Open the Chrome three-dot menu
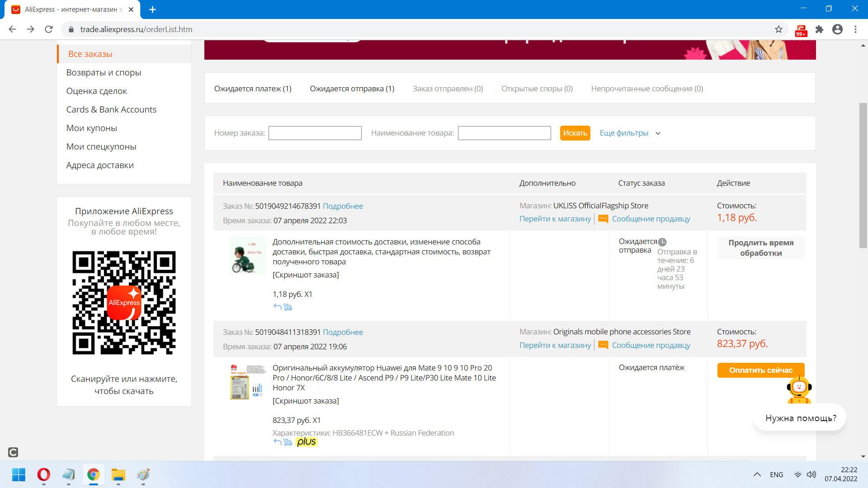Image resolution: width=868 pixels, height=488 pixels. pyautogui.click(x=855, y=29)
